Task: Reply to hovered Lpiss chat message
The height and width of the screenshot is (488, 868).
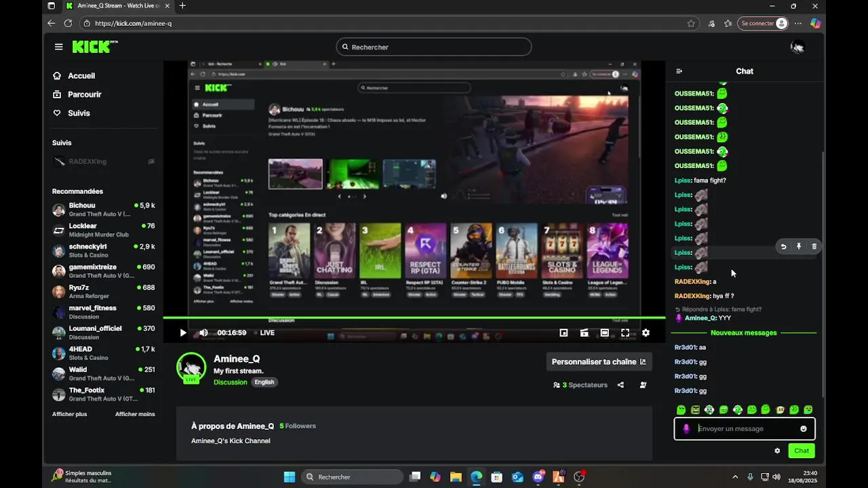Action: (783, 247)
